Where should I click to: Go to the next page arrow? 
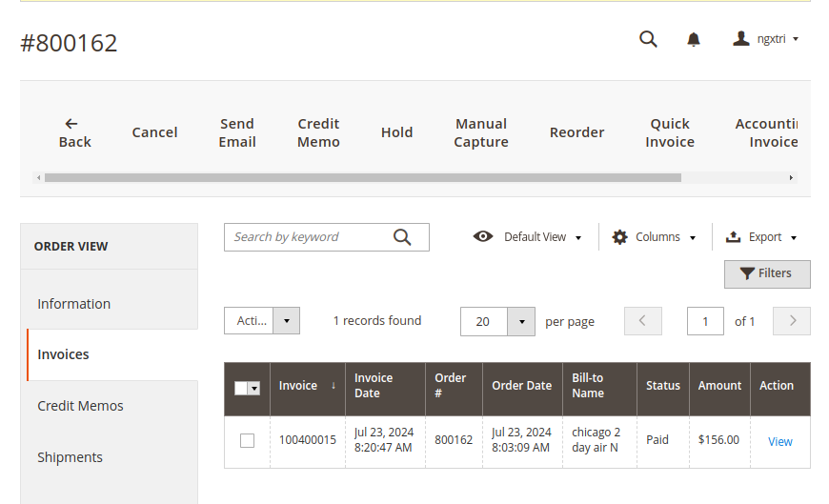point(792,321)
